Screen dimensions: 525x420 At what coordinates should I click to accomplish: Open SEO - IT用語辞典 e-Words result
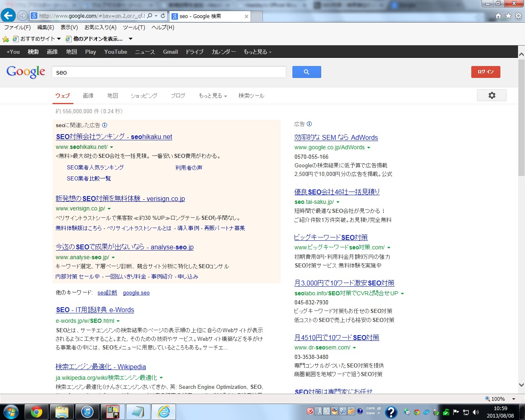pos(95,310)
